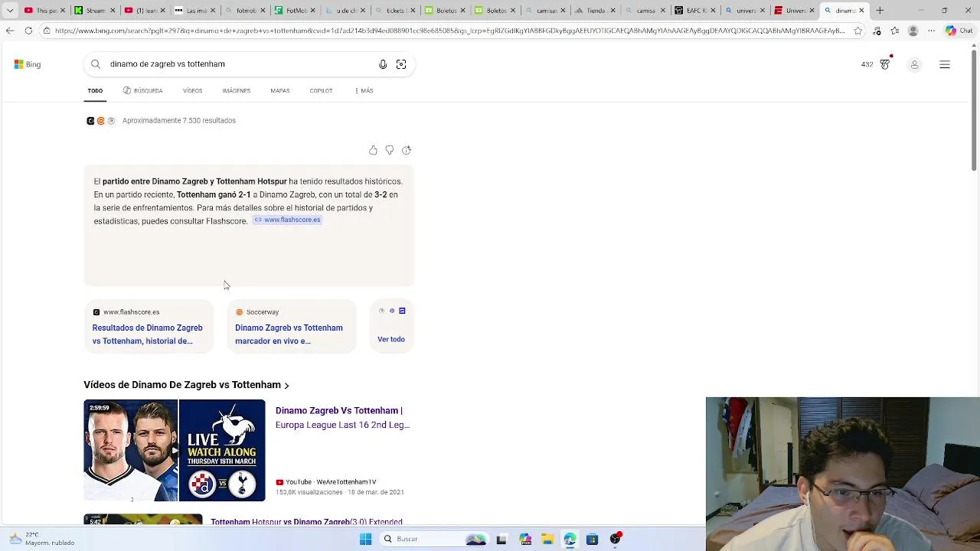Go back using browser back arrow
Screen dimensions: 980x551
(x=10, y=31)
